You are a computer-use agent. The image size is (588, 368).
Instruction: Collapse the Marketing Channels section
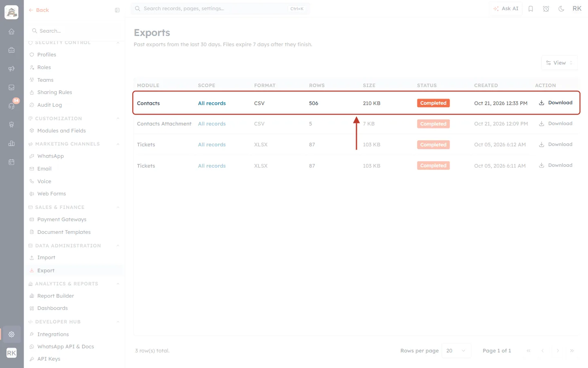[x=118, y=144]
